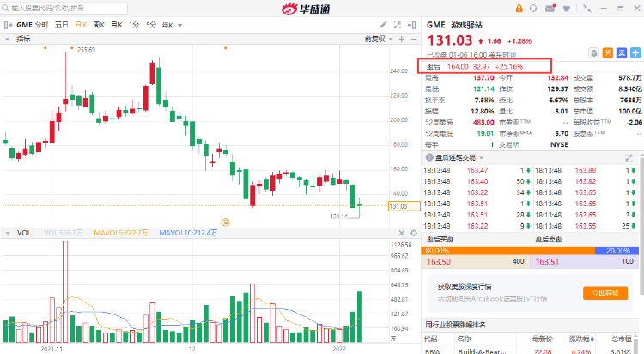The image size is (644, 354).
Task: Click the 代码 column header
Action: point(431,339)
